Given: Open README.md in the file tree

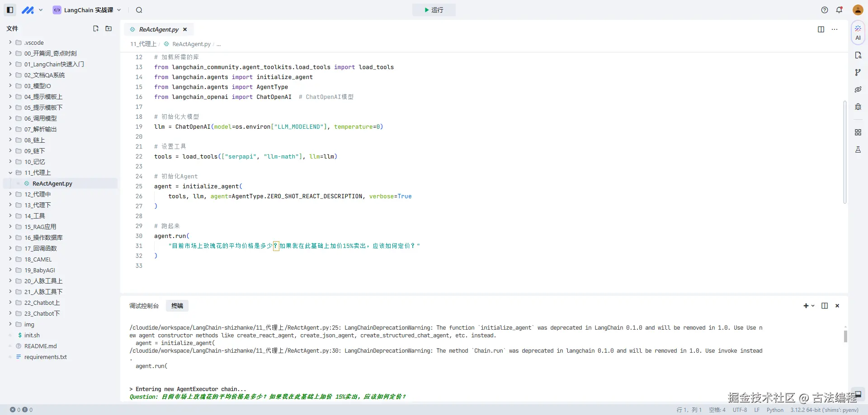Looking at the screenshot, I should click(x=40, y=346).
